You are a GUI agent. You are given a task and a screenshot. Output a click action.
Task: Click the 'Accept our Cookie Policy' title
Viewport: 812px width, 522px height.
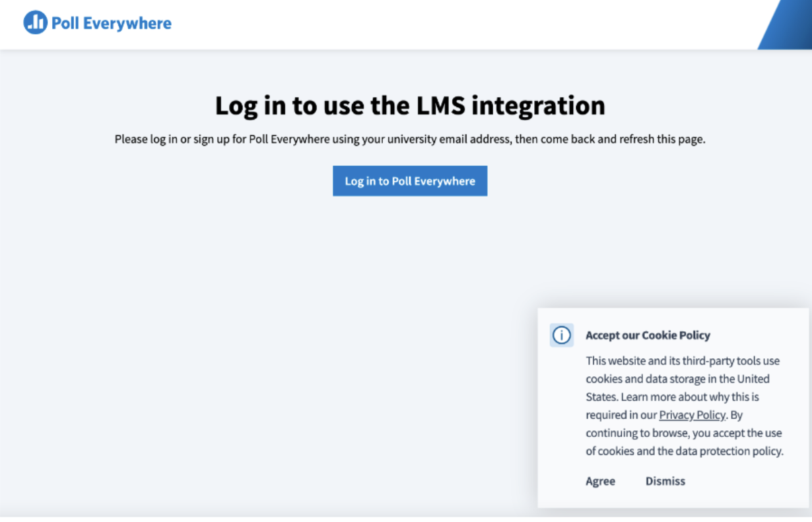tap(648, 335)
